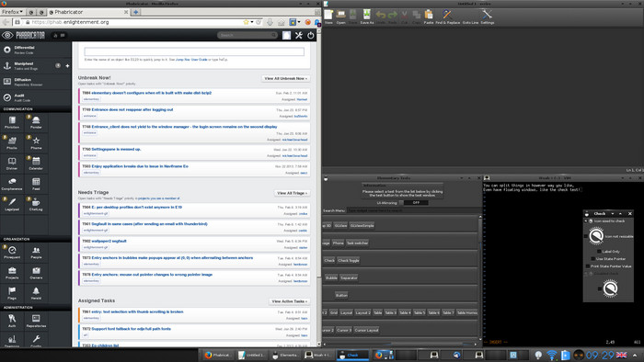This screenshot has height=362, width=644.
Task: Toggle 'Use State Pointer' checkbox
Action: (593, 259)
